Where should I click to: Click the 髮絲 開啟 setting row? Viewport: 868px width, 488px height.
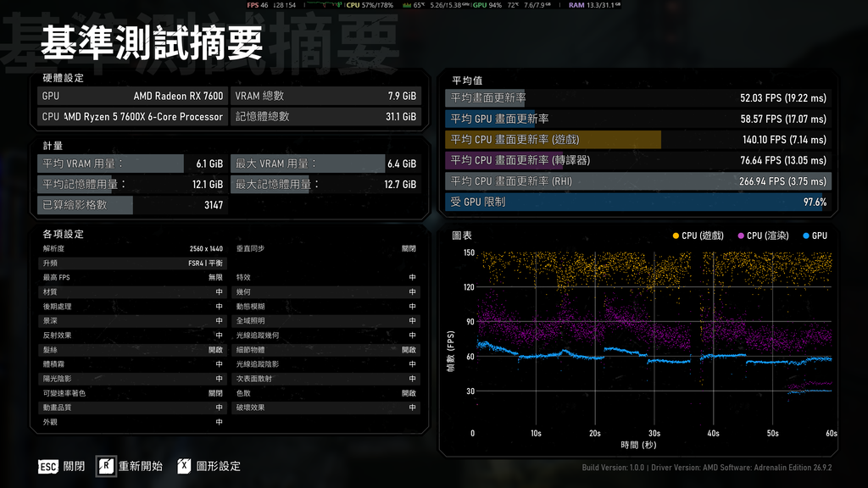click(x=132, y=350)
